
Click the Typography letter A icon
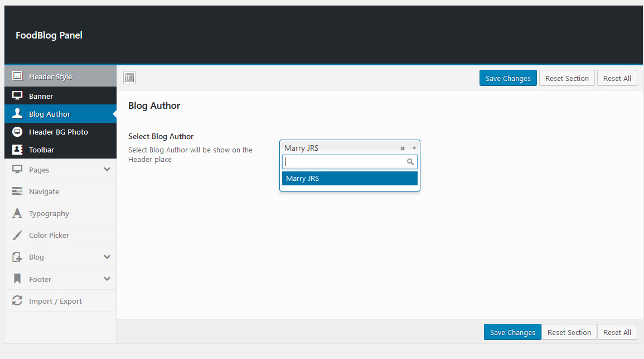[x=17, y=213]
